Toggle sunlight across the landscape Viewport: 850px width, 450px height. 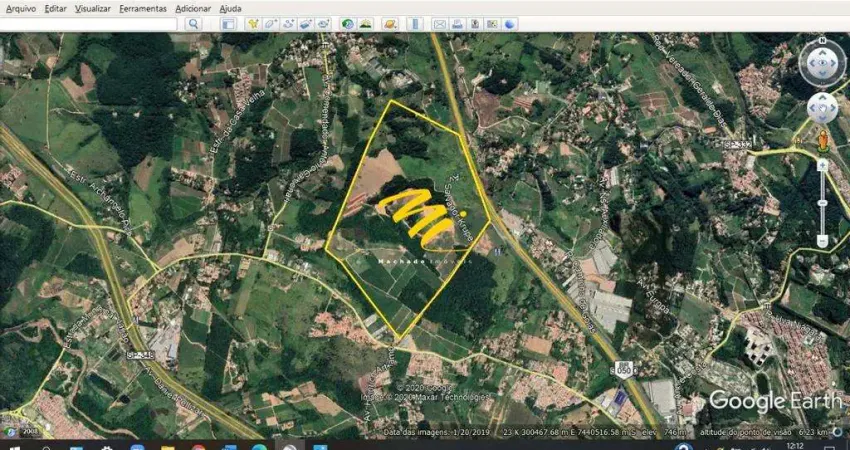[366, 24]
